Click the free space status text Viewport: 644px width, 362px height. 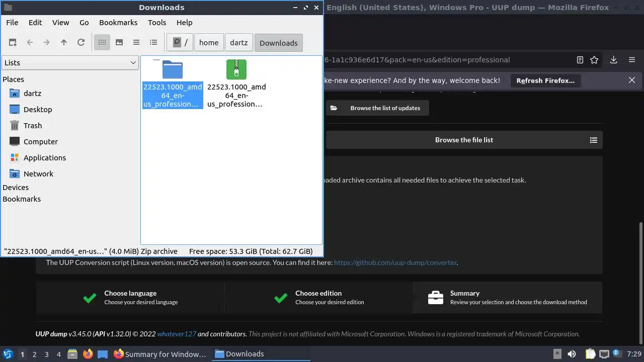251,251
